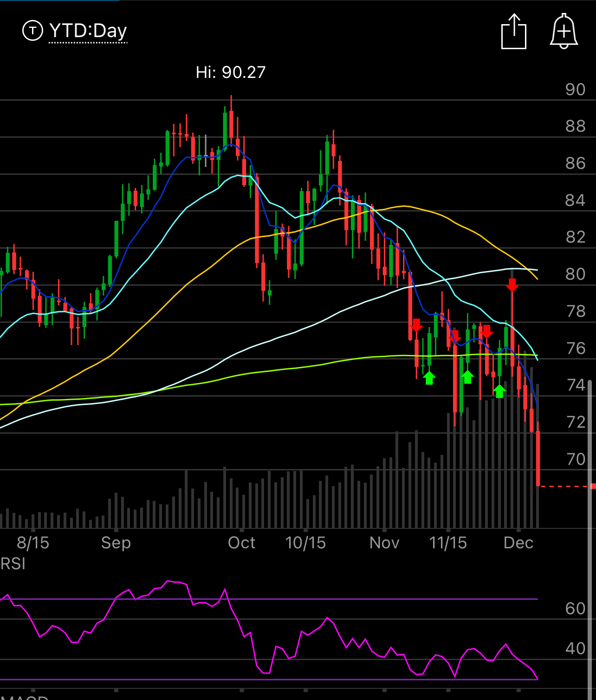Tap the 90 price axis label
596x700 pixels.
point(576,90)
